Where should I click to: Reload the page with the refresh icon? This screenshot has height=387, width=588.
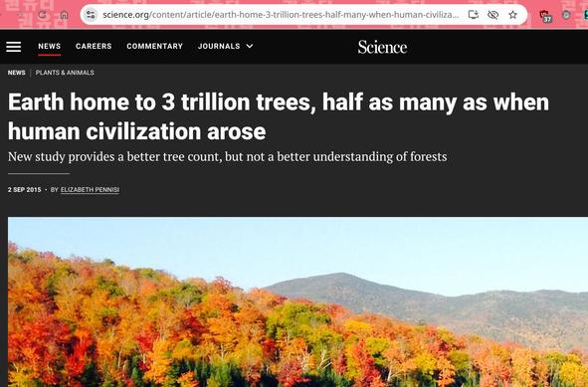point(43,15)
